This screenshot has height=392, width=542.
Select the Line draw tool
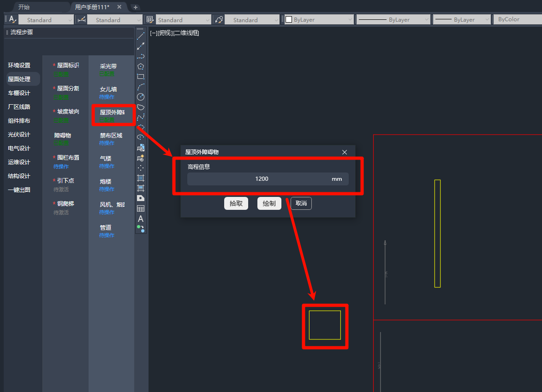click(141, 36)
